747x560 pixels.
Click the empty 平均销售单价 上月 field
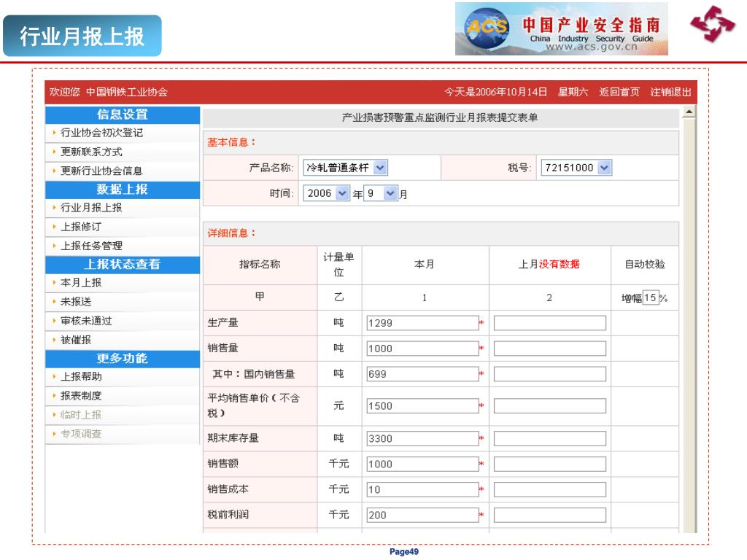550,405
